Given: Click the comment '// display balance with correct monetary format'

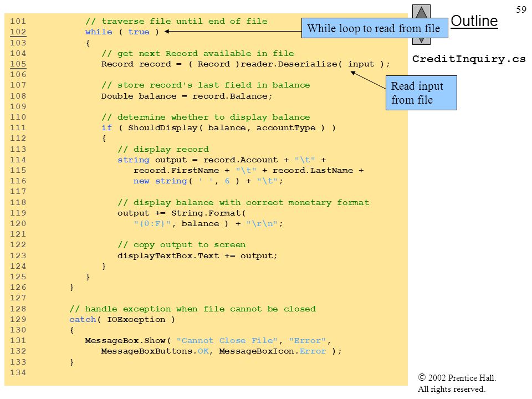Looking at the screenshot, I should point(243,203).
